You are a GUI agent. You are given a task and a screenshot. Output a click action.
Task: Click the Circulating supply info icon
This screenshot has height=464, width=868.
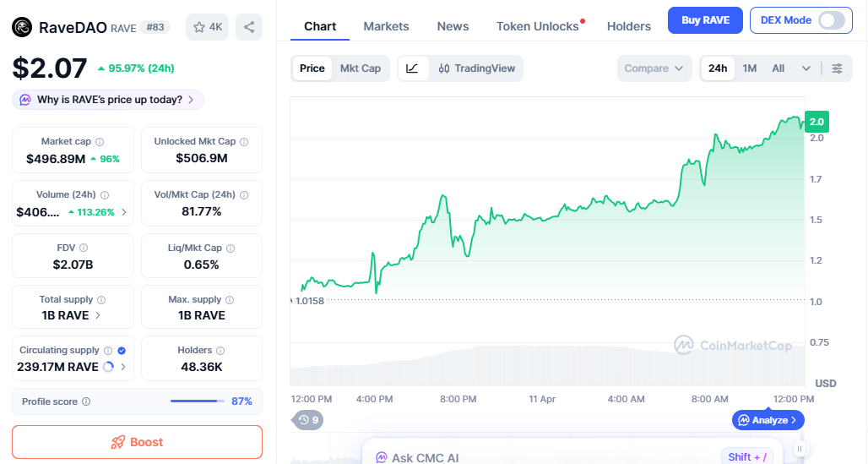(108, 351)
